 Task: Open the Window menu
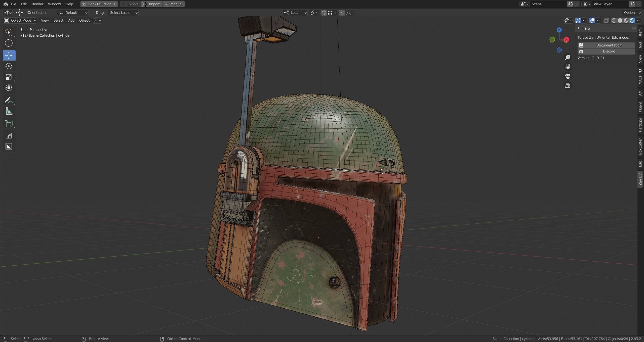[54, 4]
